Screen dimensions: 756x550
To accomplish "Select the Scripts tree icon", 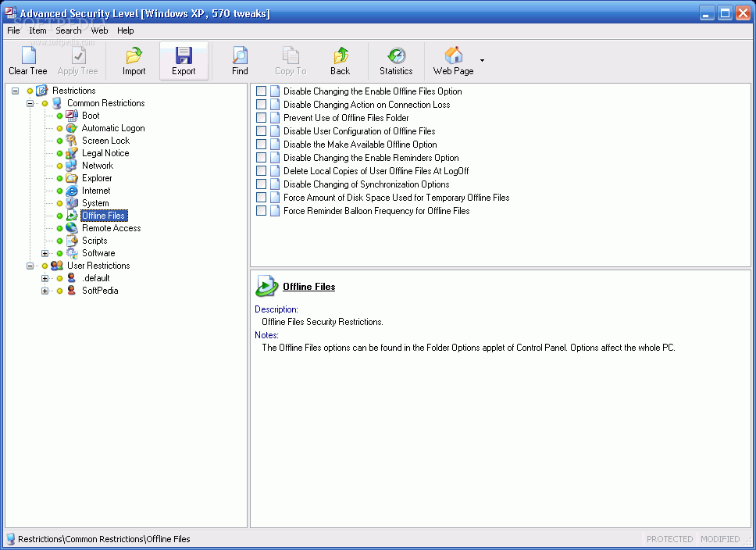I will 72,241.
